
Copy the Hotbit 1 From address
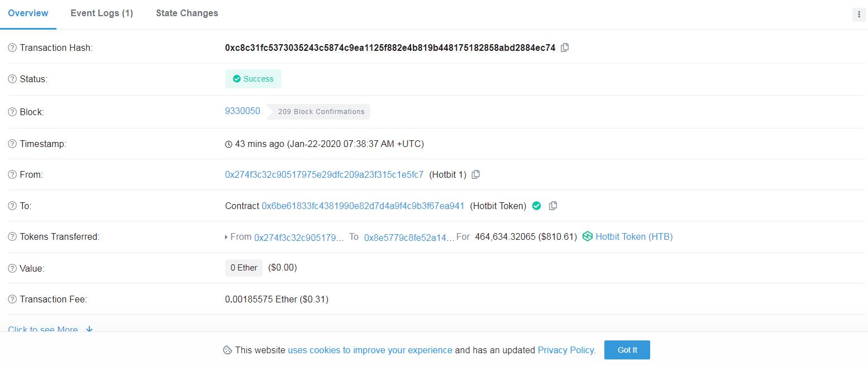point(476,174)
